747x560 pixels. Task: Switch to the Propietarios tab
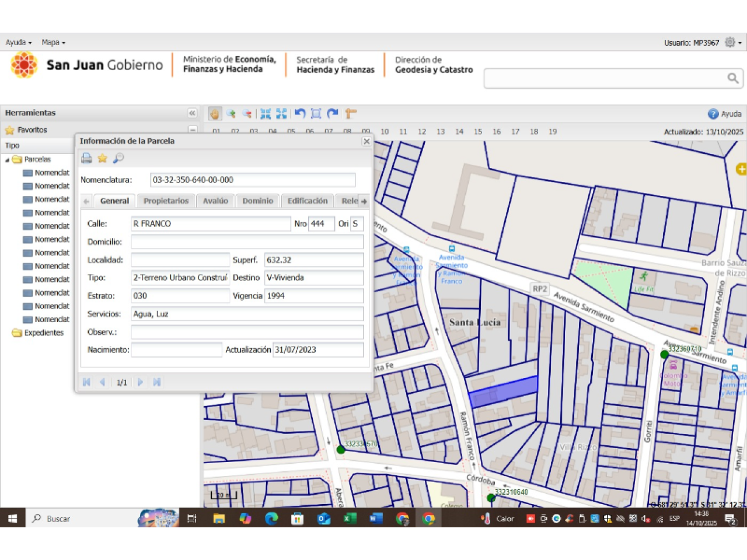(x=166, y=201)
